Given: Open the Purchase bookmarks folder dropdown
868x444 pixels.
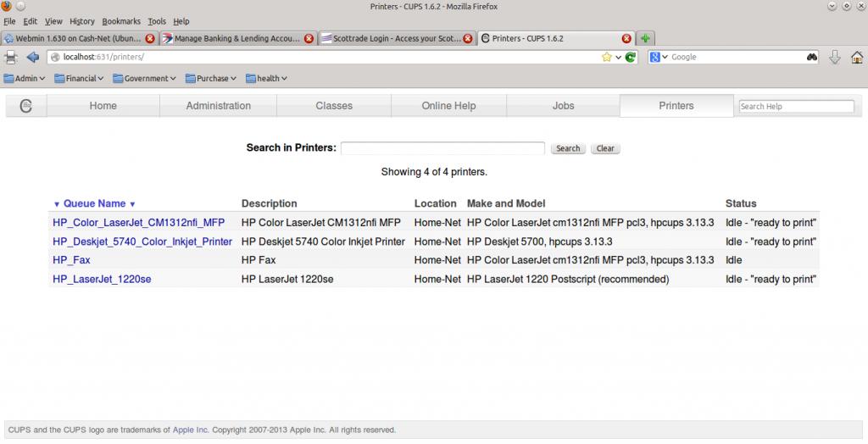Looking at the screenshot, I should pos(210,79).
